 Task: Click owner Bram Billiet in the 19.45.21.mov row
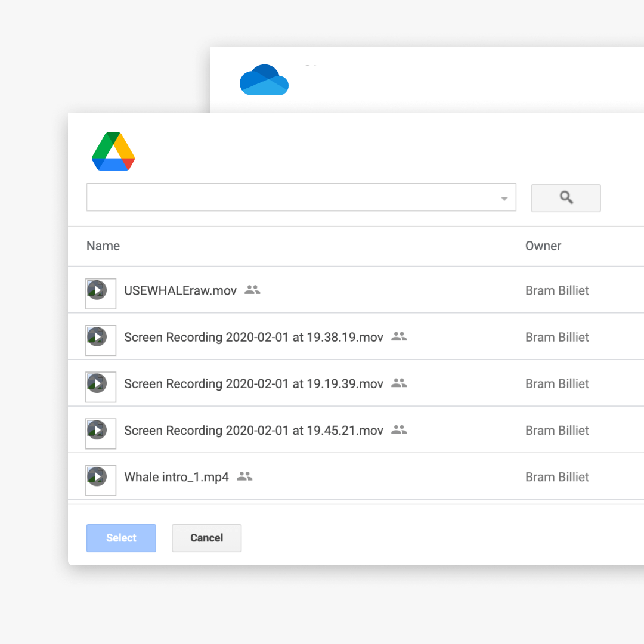pyautogui.click(x=557, y=431)
